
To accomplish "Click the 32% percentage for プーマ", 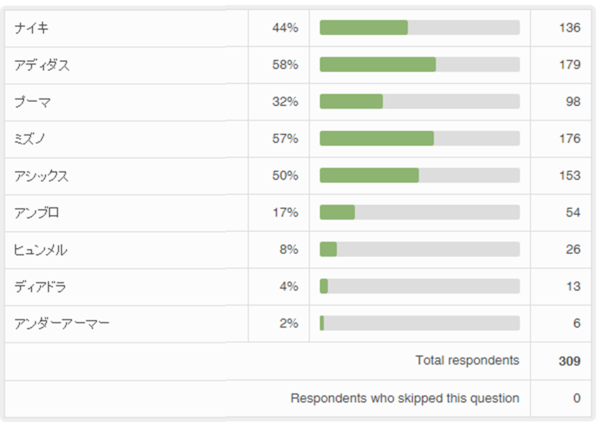I will 285,102.
